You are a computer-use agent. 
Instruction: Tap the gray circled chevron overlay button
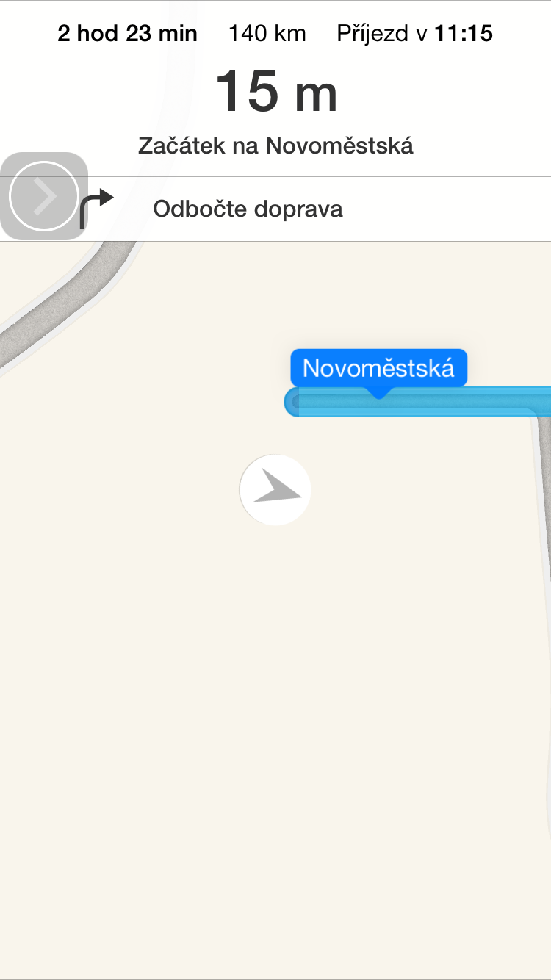[x=44, y=196]
